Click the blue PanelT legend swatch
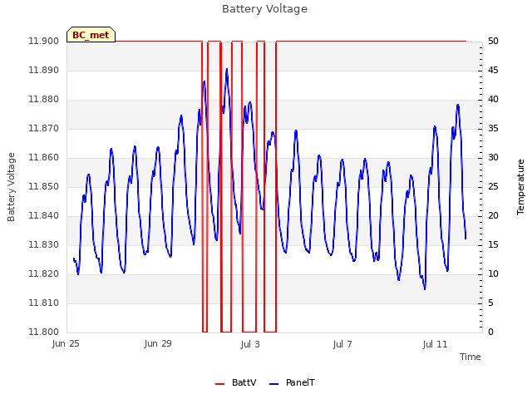The width and height of the screenshot is (532, 399). coord(273,384)
